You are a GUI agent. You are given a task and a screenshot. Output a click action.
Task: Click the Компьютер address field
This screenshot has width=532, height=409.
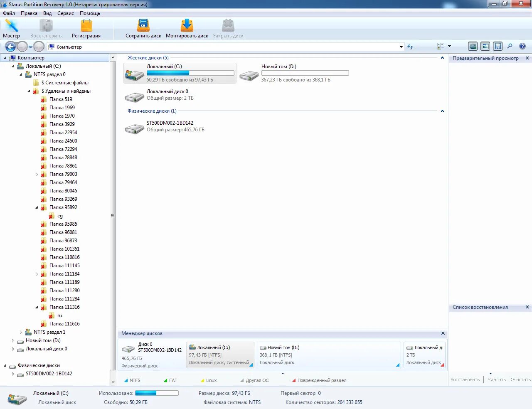[224, 47]
